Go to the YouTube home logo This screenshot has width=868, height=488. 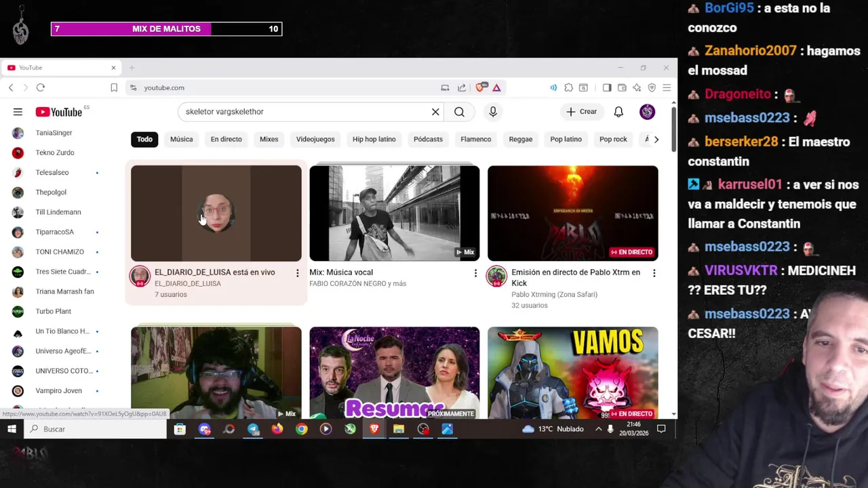pos(59,112)
